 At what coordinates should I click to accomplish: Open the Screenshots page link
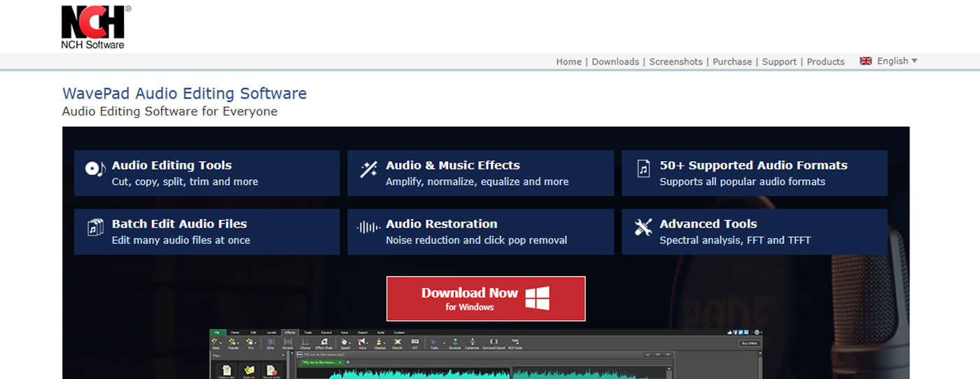pos(675,62)
